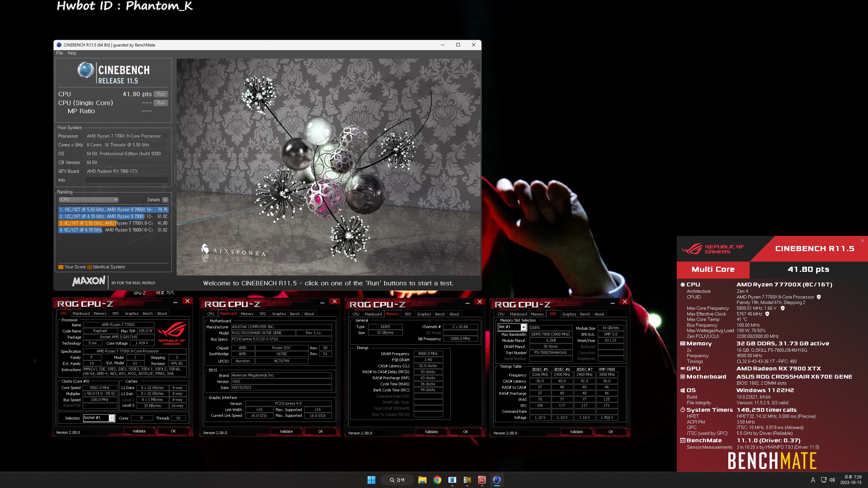Click Max Core Frequency verified shield icon
The width and height of the screenshot is (868, 488).
click(x=783, y=308)
